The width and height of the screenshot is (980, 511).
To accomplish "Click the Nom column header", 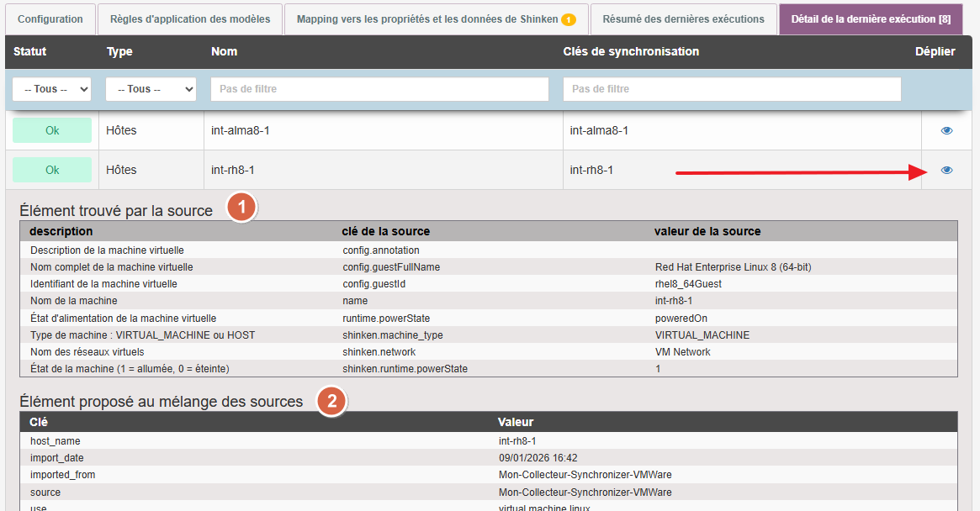I will (x=224, y=51).
